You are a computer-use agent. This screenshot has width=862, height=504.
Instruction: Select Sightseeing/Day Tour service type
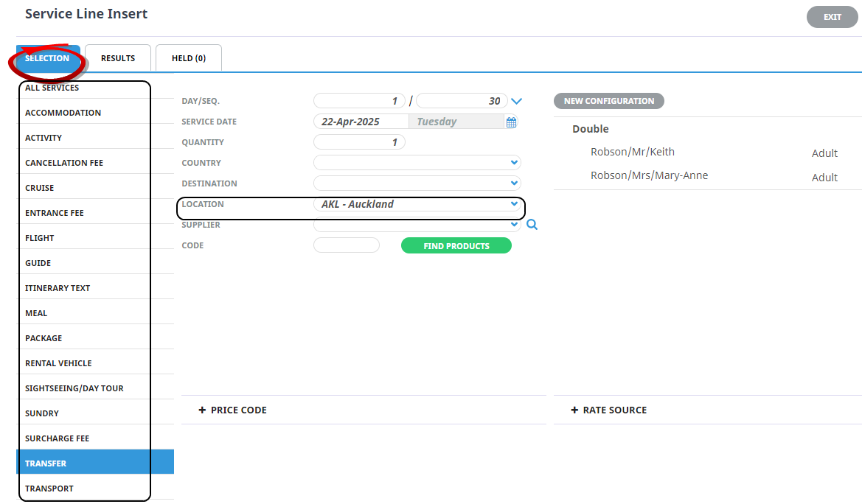tap(74, 388)
